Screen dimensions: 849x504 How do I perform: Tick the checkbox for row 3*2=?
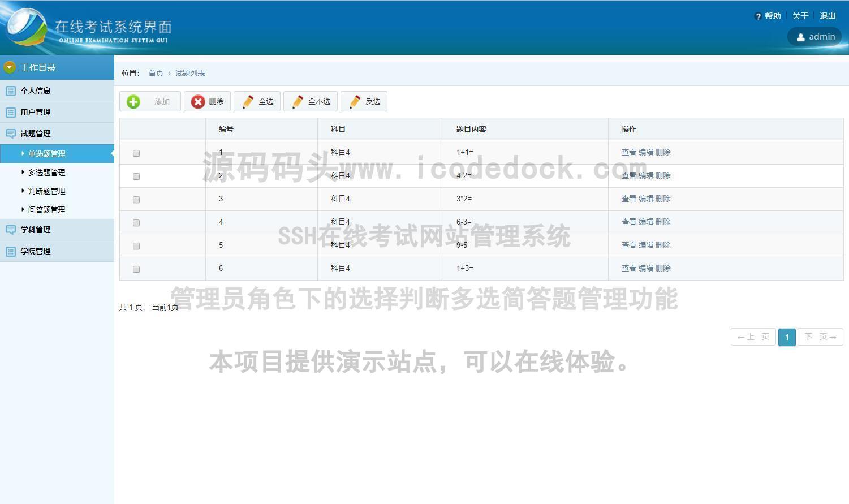pyautogui.click(x=136, y=200)
